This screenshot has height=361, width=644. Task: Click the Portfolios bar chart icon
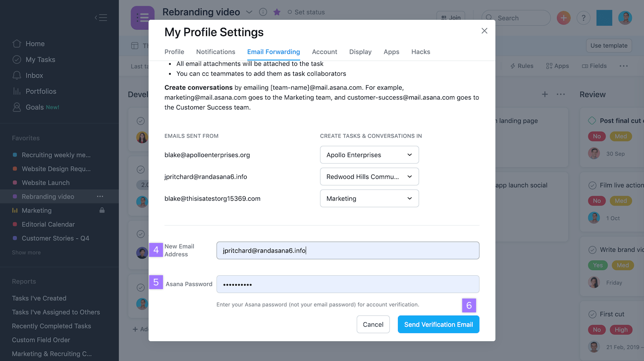click(x=17, y=91)
